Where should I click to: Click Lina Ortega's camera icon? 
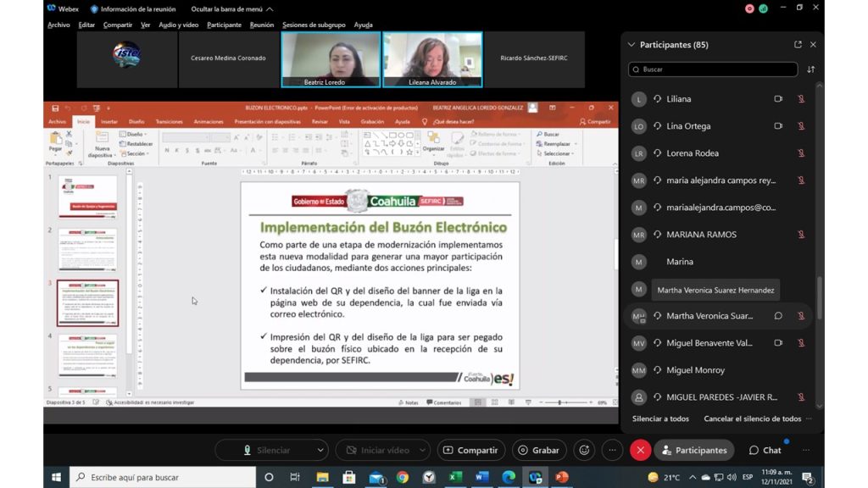(x=778, y=126)
